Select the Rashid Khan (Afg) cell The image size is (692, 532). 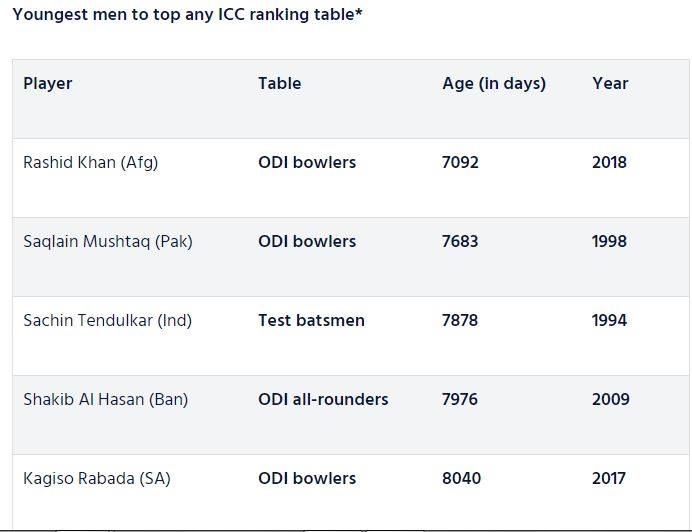pos(90,162)
